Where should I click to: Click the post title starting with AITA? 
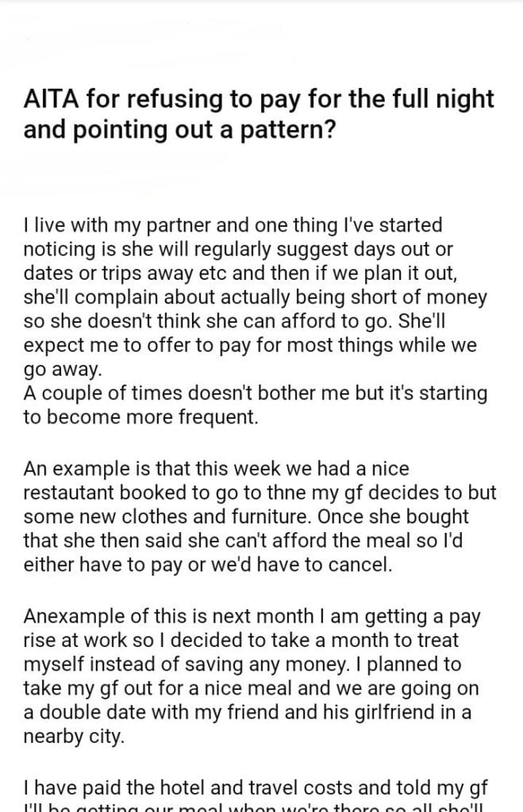pos(260,113)
